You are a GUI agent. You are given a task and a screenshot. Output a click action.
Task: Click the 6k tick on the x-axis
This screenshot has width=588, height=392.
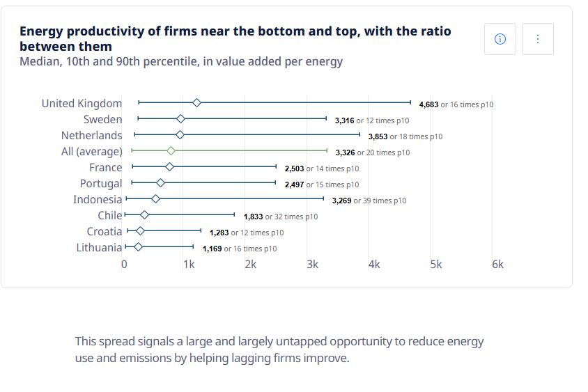pyautogui.click(x=497, y=265)
